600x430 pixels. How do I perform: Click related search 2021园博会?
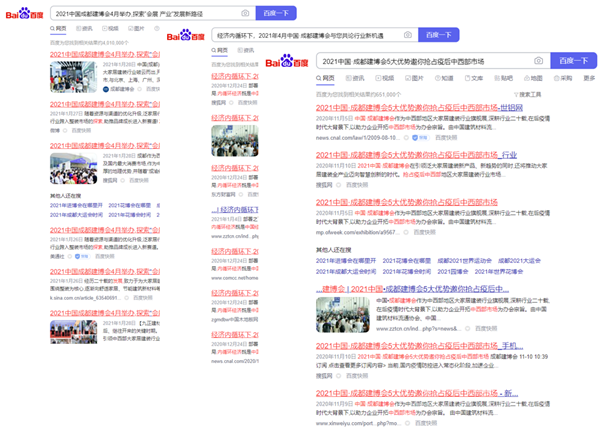[x=453, y=271]
